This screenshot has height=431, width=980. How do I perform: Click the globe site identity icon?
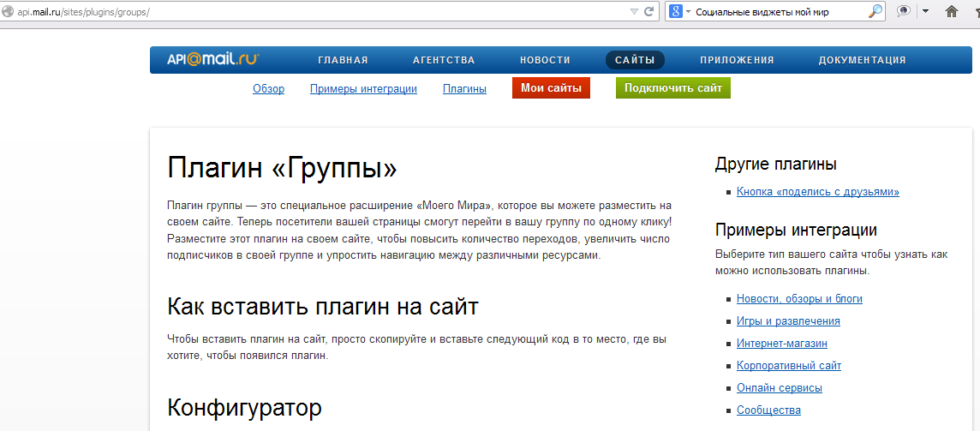click(8, 12)
